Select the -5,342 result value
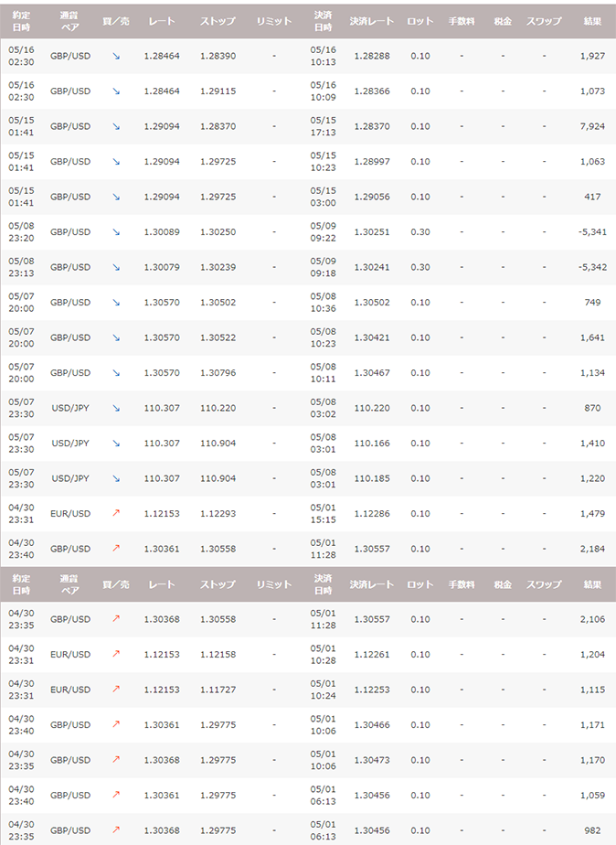Image resolution: width=616 pixels, height=845 pixels. 588,267
